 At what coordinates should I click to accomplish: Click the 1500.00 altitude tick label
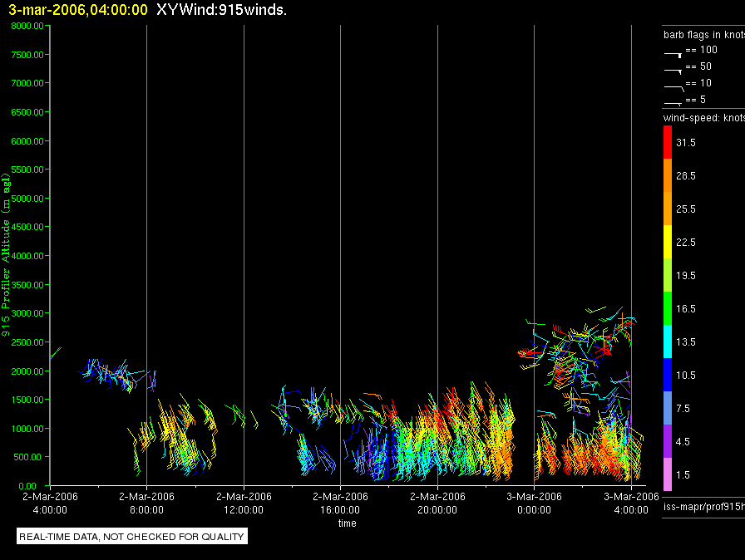[x=27, y=400]
